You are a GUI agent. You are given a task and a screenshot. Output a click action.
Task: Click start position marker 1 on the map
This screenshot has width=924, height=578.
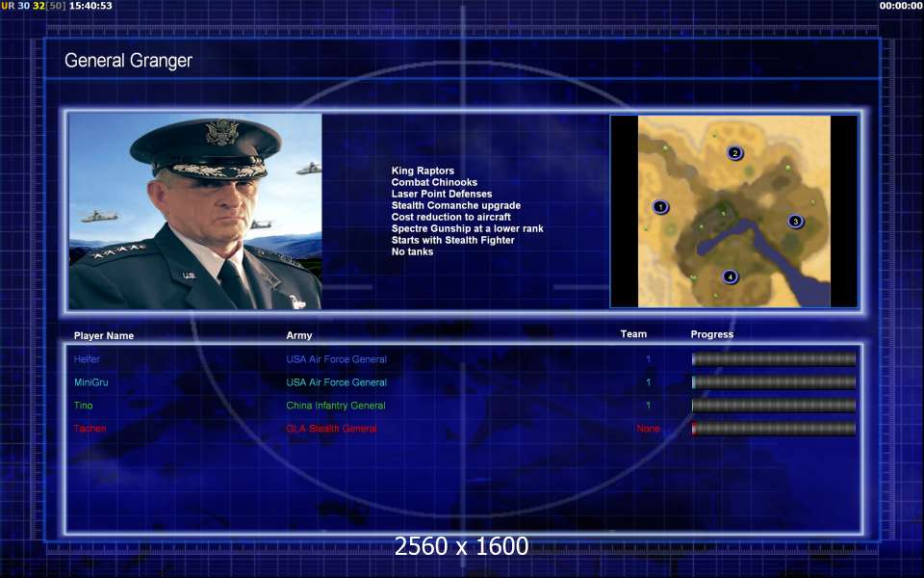coord(660,207)
